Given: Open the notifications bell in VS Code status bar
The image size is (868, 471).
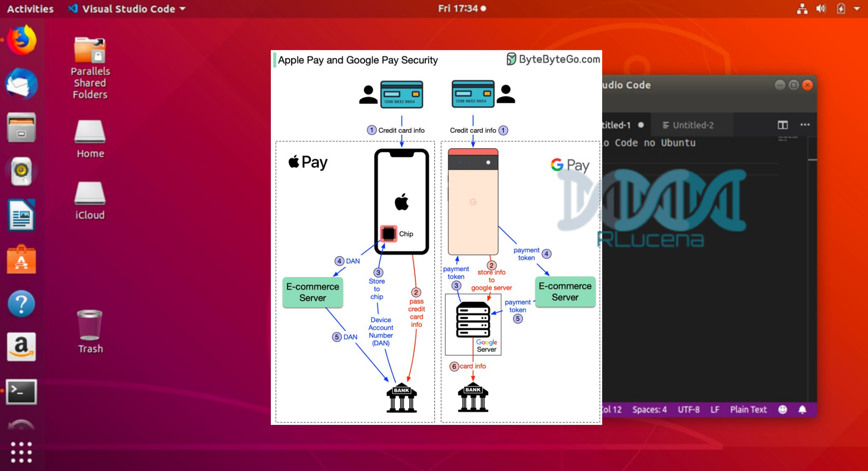Looking at the screenshot, I should click(x=802, y=410).
